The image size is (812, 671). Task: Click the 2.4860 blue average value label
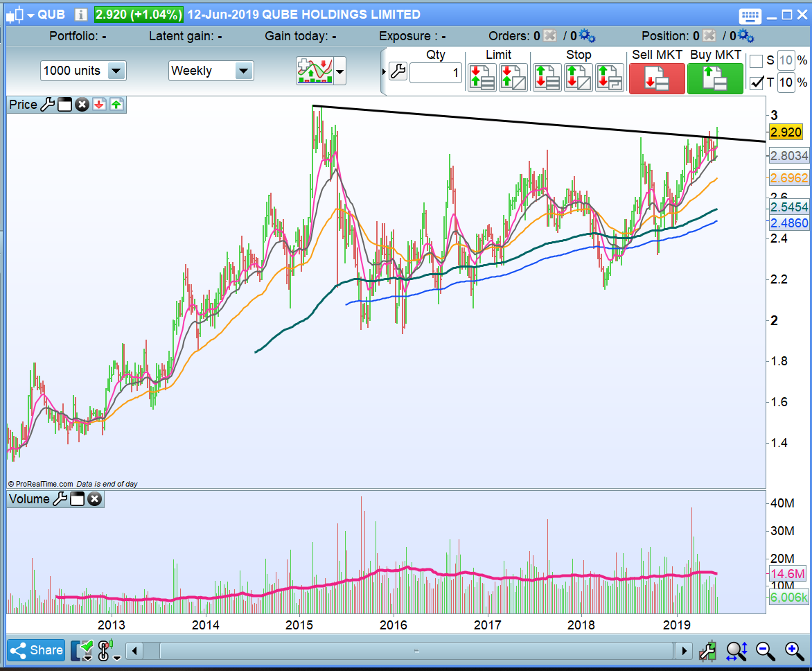pos(788,223)
